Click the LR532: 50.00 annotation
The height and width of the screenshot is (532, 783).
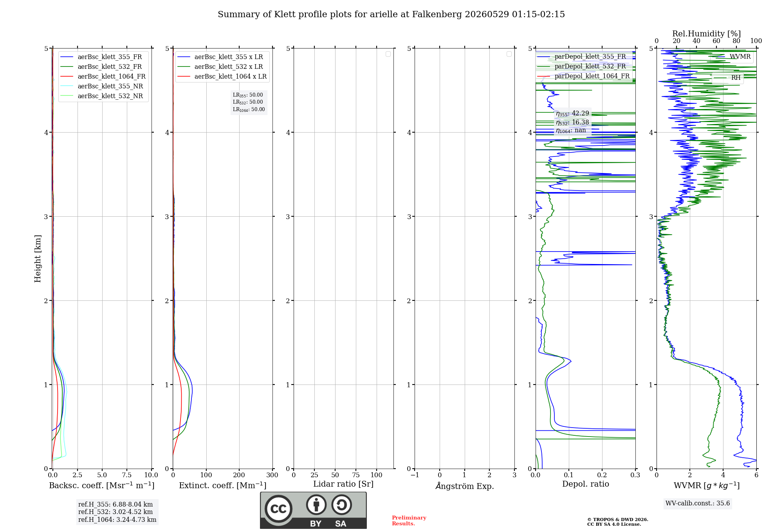(248, 102)
